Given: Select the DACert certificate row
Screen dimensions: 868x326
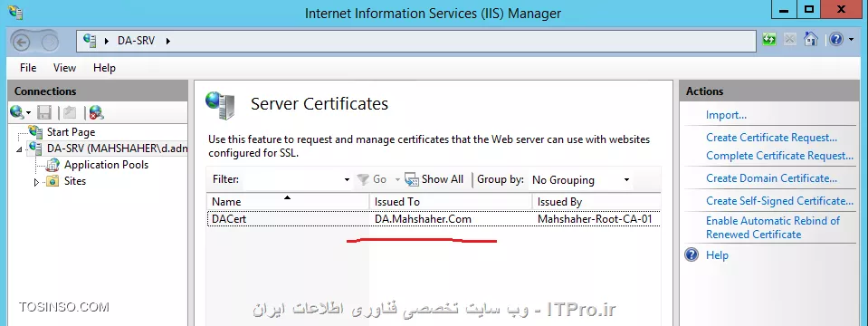Looking at the screenshot, I should pos(434,218).
